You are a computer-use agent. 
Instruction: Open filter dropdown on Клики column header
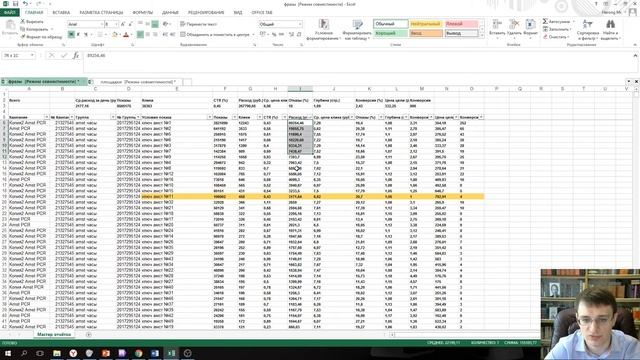tap(259, 117)
